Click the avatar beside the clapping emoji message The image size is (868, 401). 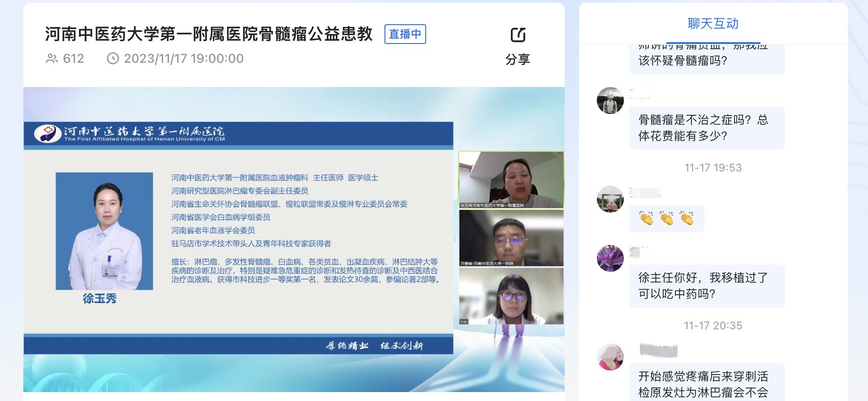point(610,199)
